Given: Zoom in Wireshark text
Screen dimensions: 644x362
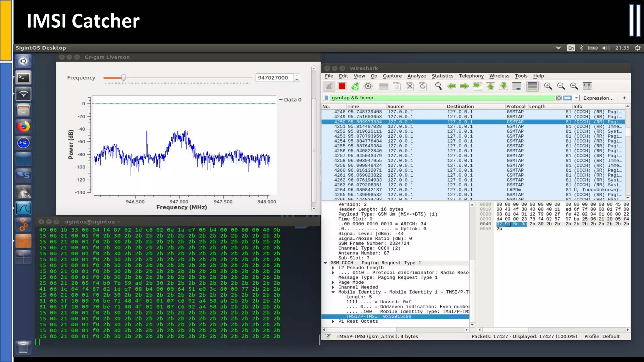Looking at the screenshot, I should tap(548, 86).
